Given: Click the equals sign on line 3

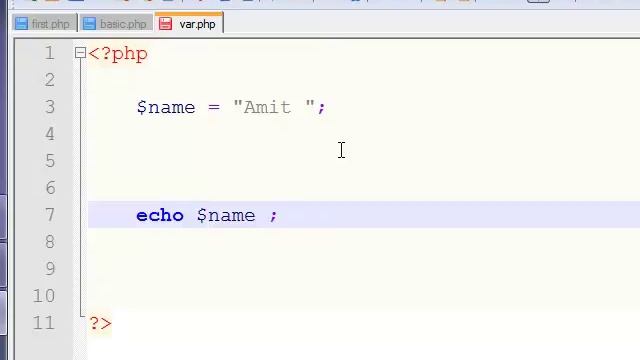Looking at the screenshot, I should [214, 108].
